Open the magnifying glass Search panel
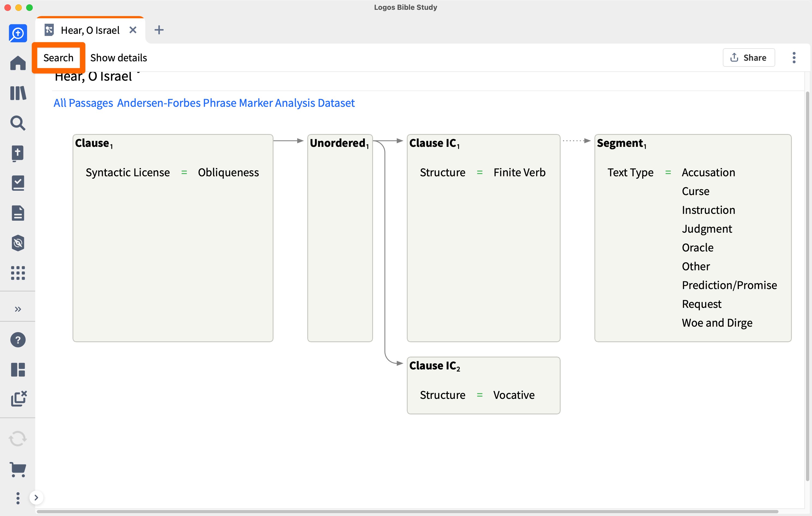Image resolution: width=812 pixels, height=516 pixels. click(x=17, y=123)
